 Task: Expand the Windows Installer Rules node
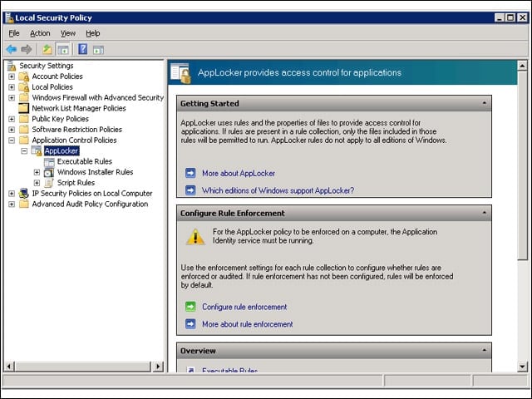pos(37,172)
